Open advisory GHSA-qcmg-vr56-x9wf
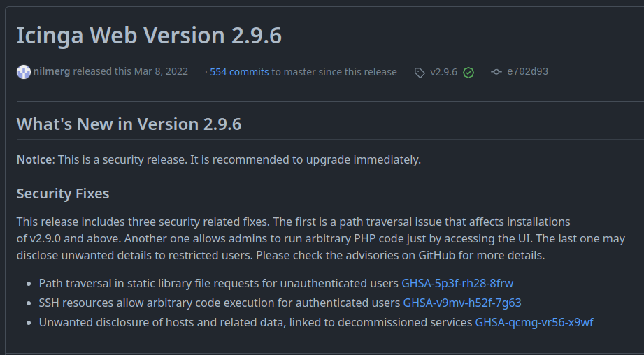Screen dimensions: 644x355 pyautogui.click(x=534, y=322)
